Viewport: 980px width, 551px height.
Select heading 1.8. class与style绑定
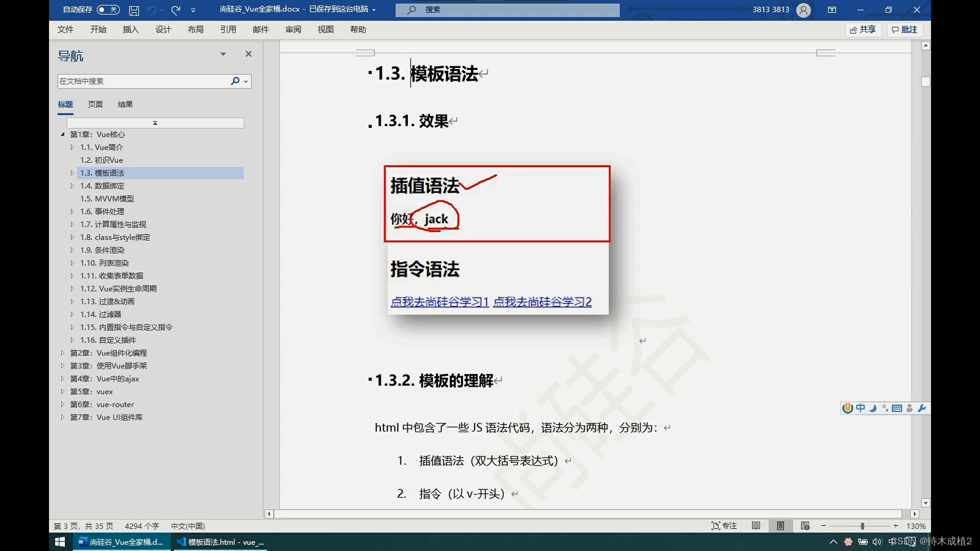tap(115, 237)
